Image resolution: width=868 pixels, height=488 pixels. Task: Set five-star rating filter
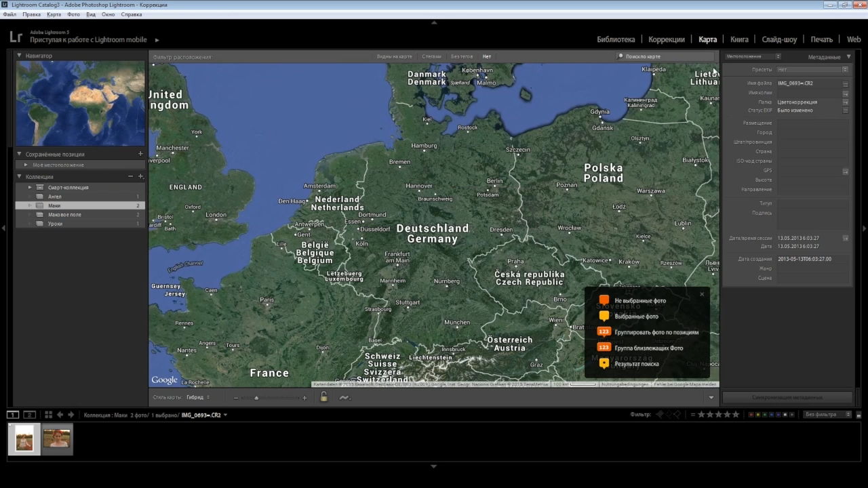pos(736,414)
